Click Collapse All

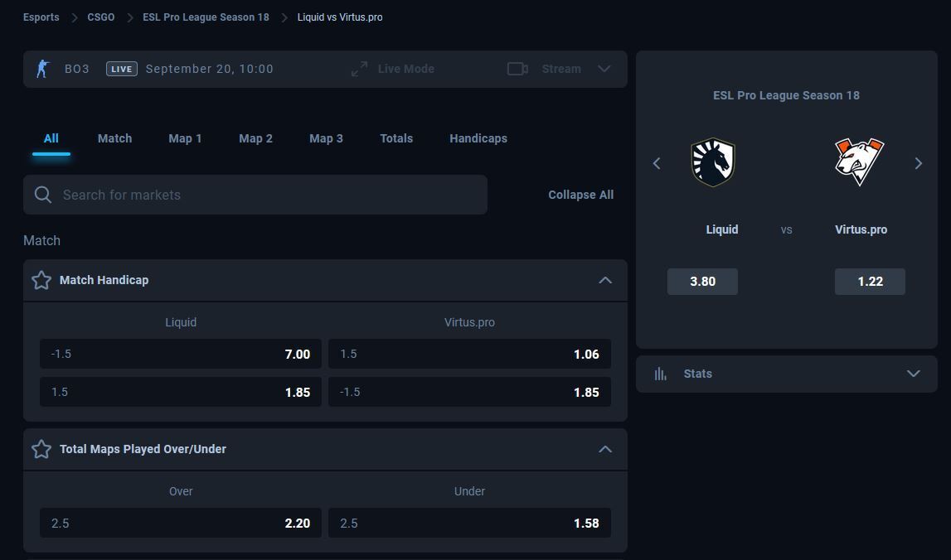[581, 195]
